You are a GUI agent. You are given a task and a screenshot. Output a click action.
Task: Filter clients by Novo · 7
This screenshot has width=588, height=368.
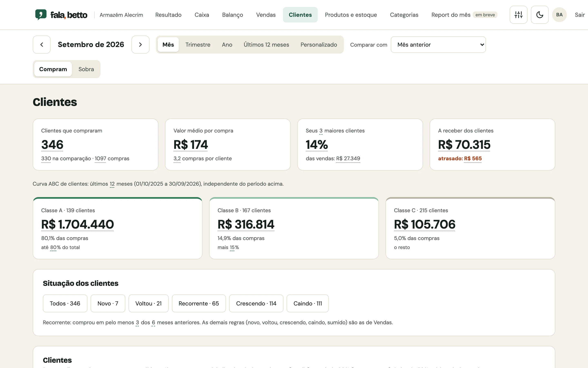108,303
